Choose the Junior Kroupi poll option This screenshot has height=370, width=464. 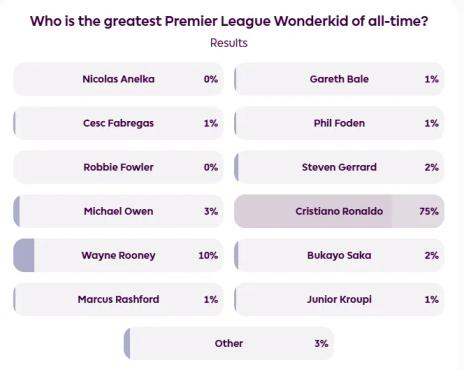[339, 299]
